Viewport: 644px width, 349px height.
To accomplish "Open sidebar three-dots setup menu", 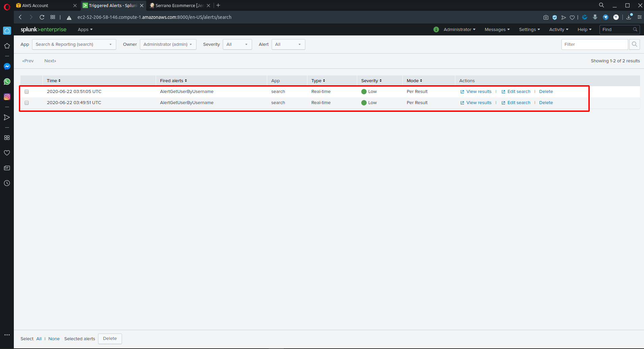I will click(x=7, y=335).
